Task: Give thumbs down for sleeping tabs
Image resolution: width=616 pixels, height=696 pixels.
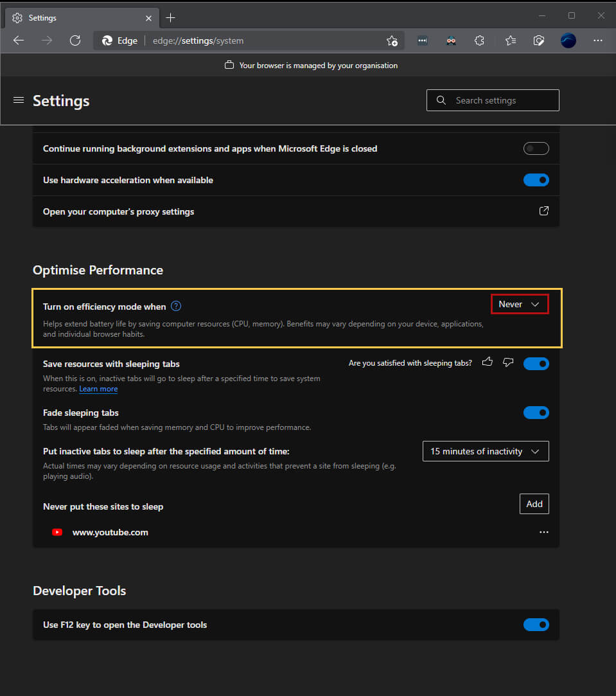Action: click(x=507, y=362)
